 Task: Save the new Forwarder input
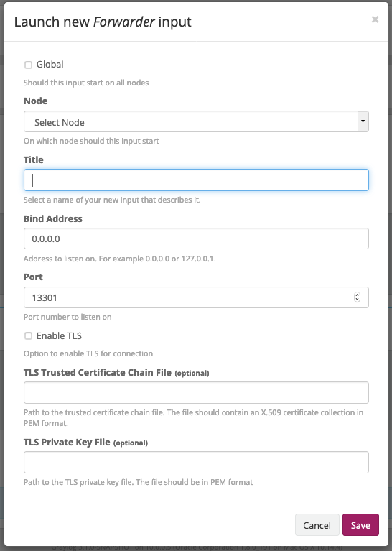click(x=360, y=525)
